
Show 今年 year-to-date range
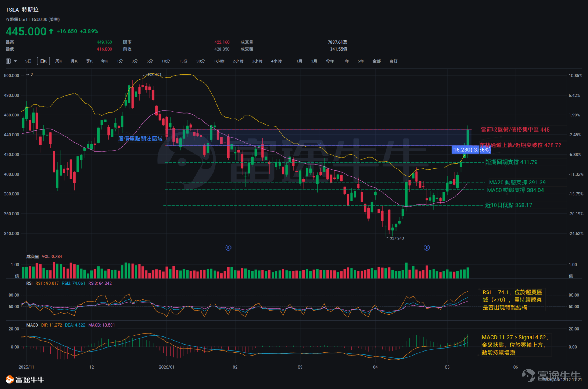click(x=330, y=61)
